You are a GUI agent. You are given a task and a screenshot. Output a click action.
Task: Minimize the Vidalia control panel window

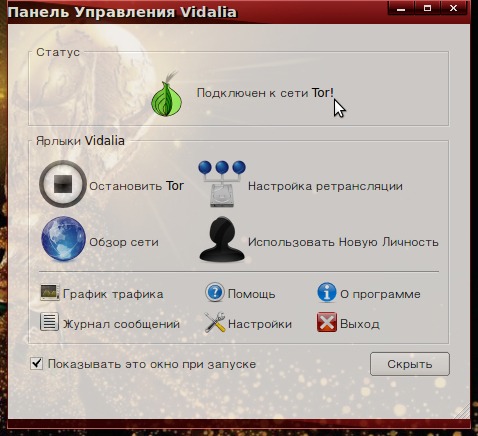coord(401,8)
